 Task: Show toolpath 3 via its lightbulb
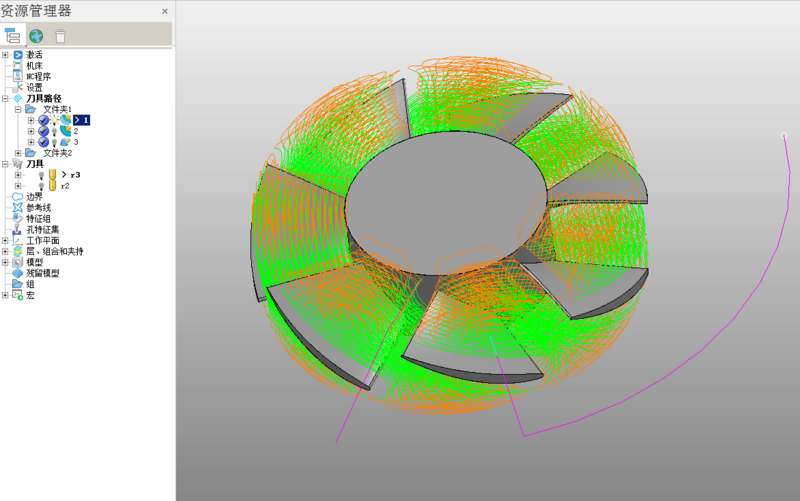point(55,142)
